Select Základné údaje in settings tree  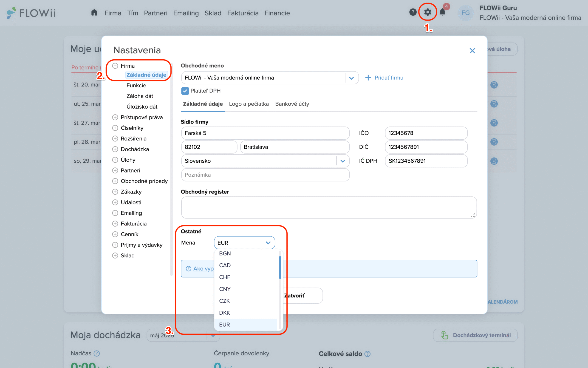tap(146, 75)
